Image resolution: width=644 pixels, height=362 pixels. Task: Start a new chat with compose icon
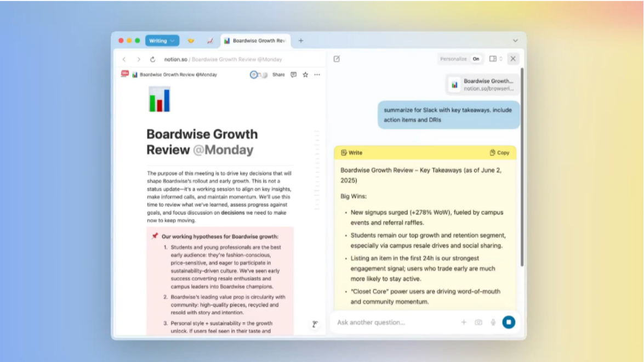point(337,59)
